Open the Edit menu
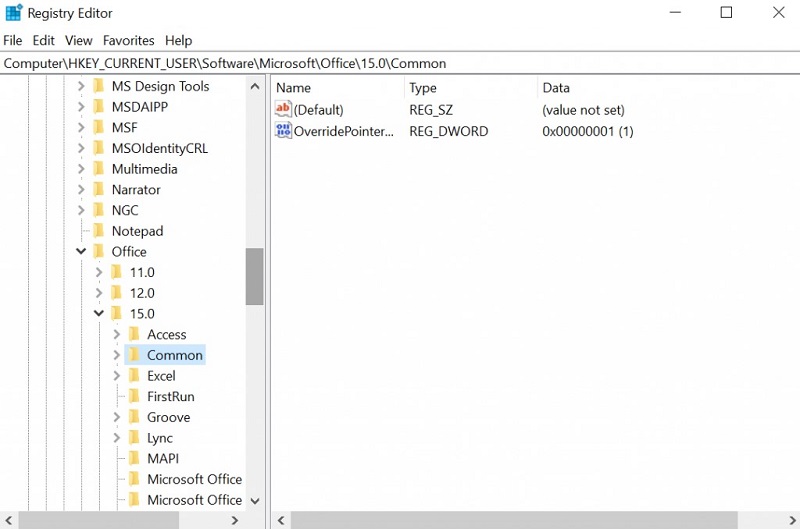This screenshot has width=800, height=529. click(43, 41)
